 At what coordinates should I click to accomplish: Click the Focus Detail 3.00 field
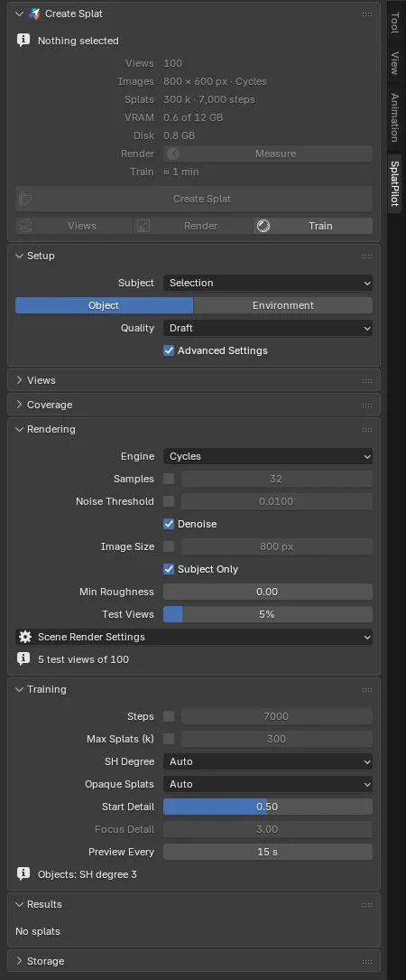click(268, 829)
